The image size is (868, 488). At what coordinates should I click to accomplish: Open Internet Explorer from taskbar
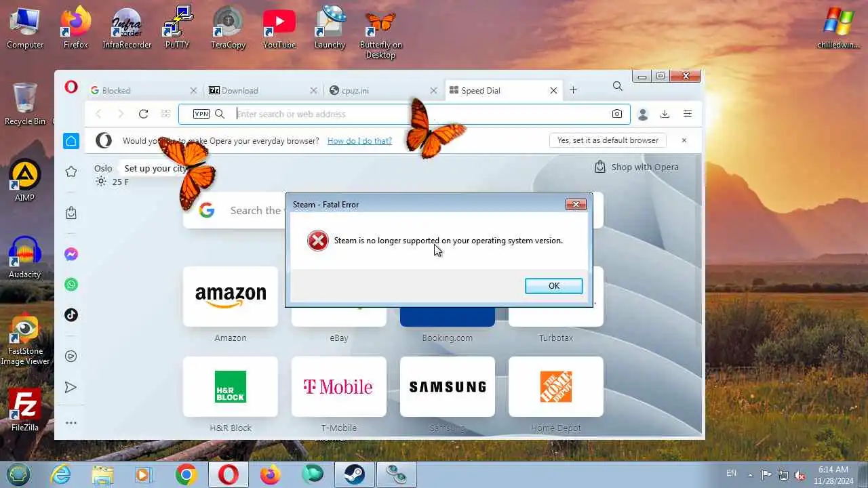[x=61, y=474]
